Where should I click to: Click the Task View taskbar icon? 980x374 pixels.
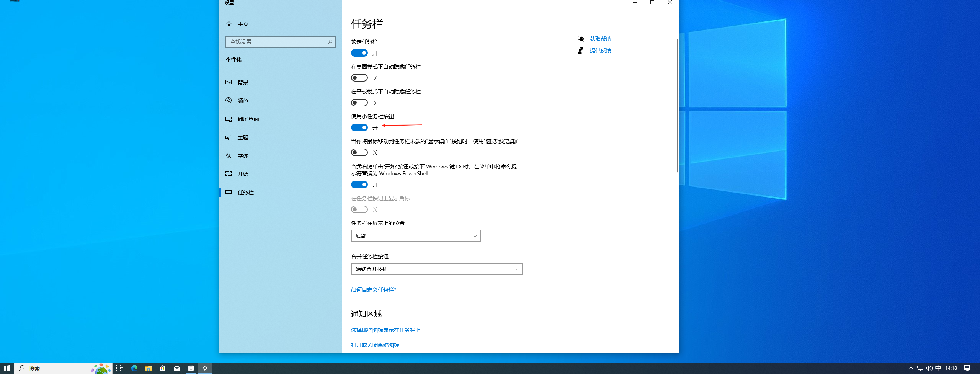[x=119, y=368]
